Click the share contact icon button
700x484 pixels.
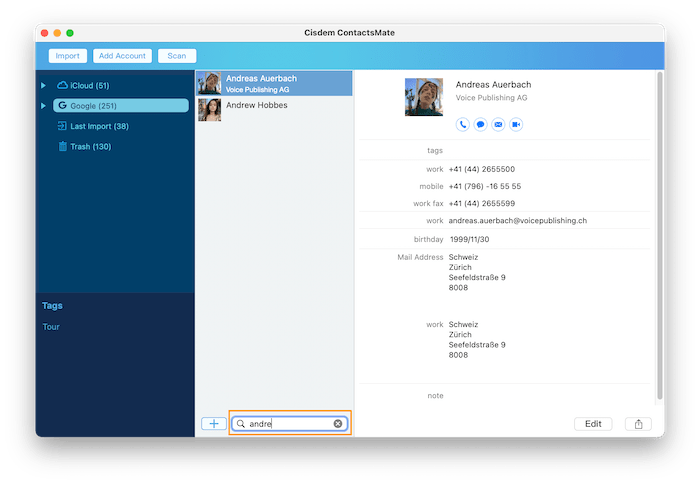pyautogui.click(x=638, y=424)
